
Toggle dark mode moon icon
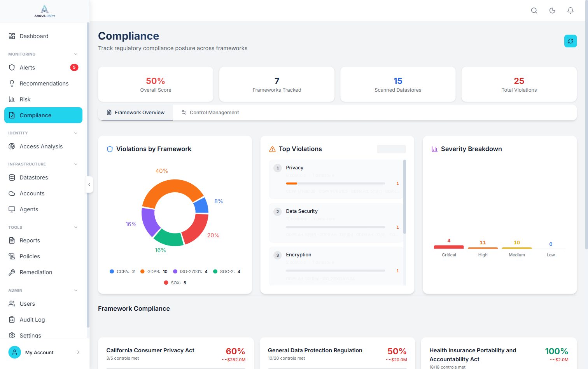[552, 10]
